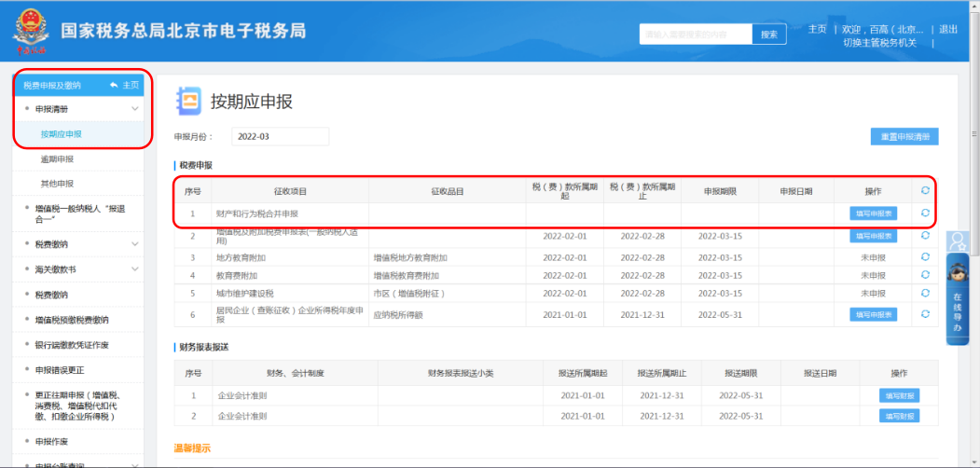The height and width of the screenshot is (468, 980).
Task: Collapse the 申报清册 sidebar section
Action: coord(135,109)
